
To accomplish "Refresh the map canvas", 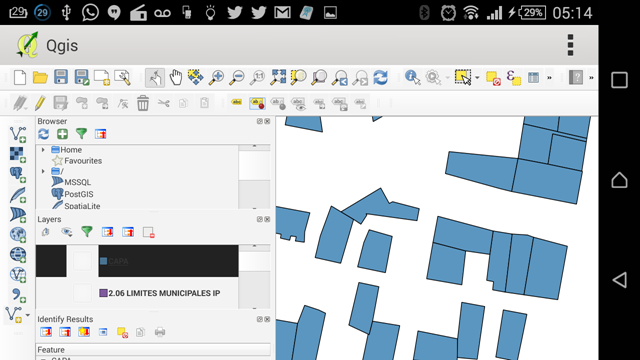I will [380, 78].
